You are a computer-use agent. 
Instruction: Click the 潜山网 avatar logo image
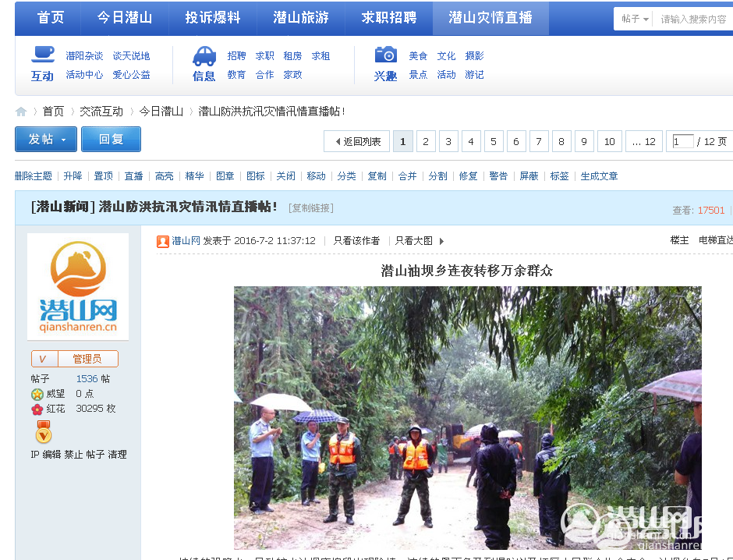(78, 286)
